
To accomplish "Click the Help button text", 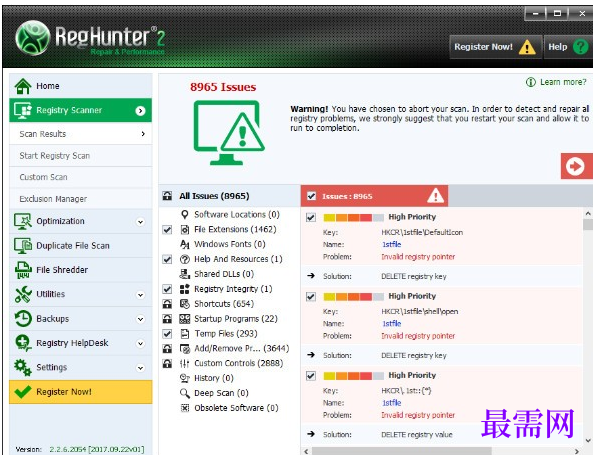I will point(558,47).
